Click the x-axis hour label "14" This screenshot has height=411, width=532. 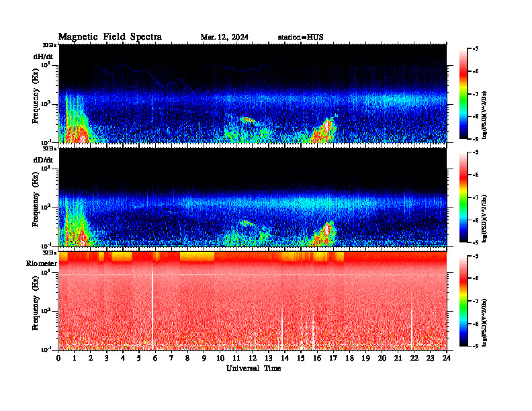[x=285, y=359]
